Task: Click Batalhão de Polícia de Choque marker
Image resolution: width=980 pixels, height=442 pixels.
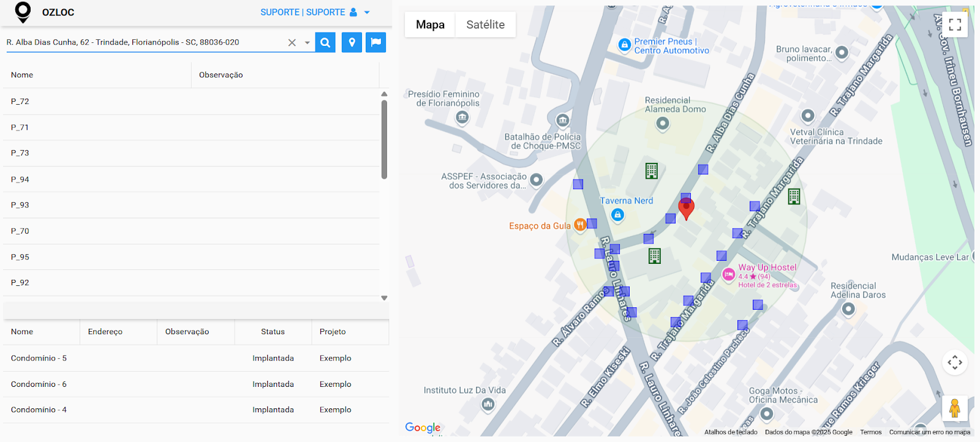Action: click(563, 120)
